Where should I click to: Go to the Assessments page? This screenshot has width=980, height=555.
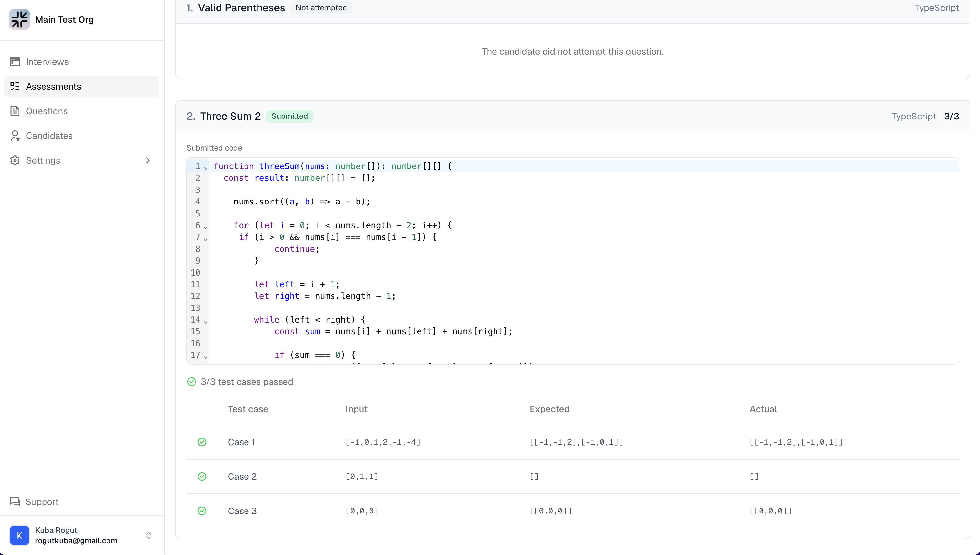point(81,87)
